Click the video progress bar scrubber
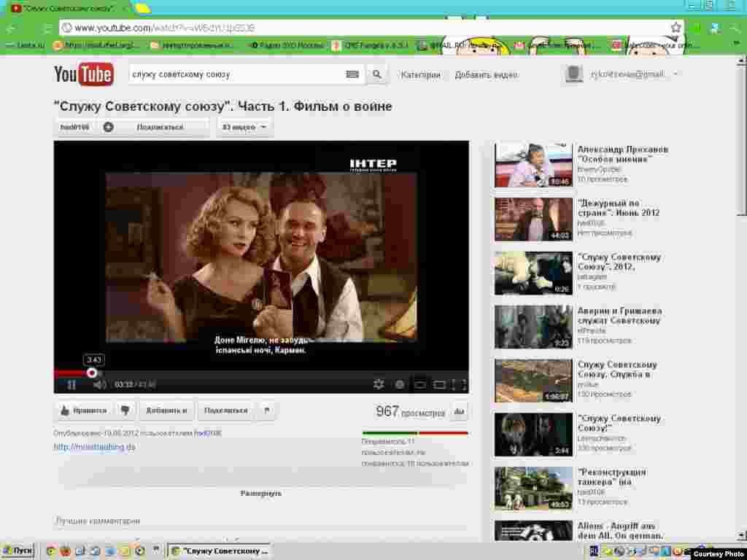This screenshot has height=560, width=747. [92, 373]
